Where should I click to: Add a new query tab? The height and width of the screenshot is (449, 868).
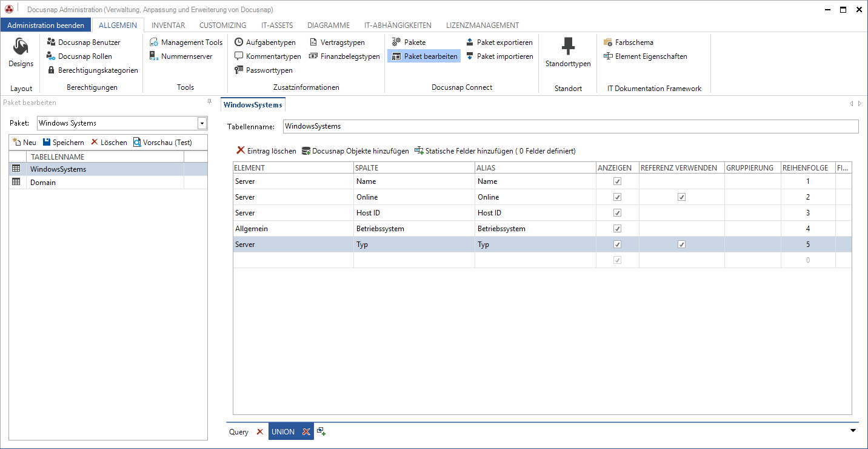(x=321, y=431)
